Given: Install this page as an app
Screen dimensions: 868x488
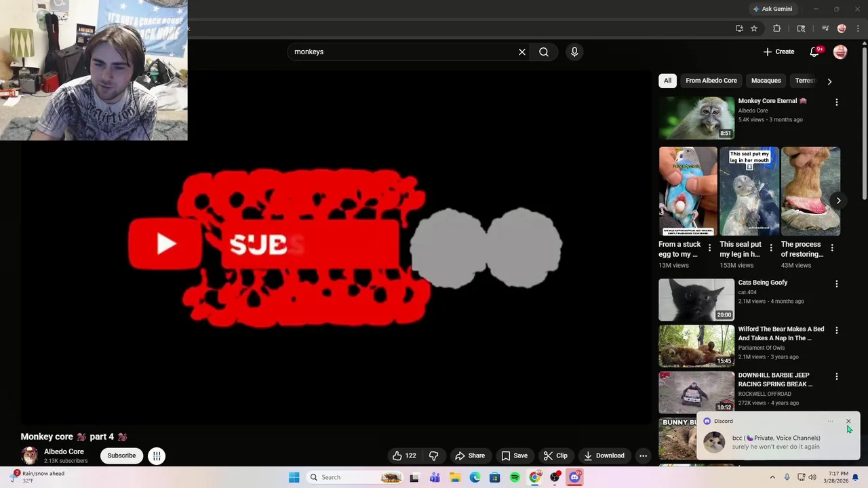Looking at the screenshot, I should (739, 28).
